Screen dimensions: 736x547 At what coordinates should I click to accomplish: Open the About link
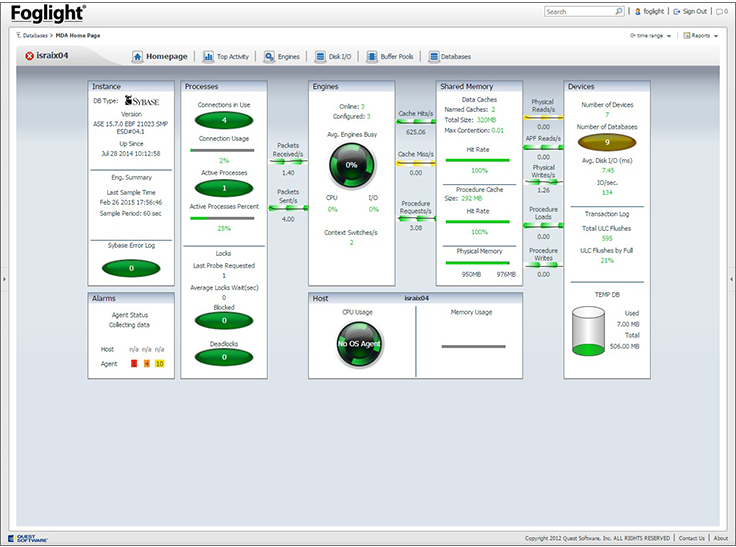[x=721, y=538]
